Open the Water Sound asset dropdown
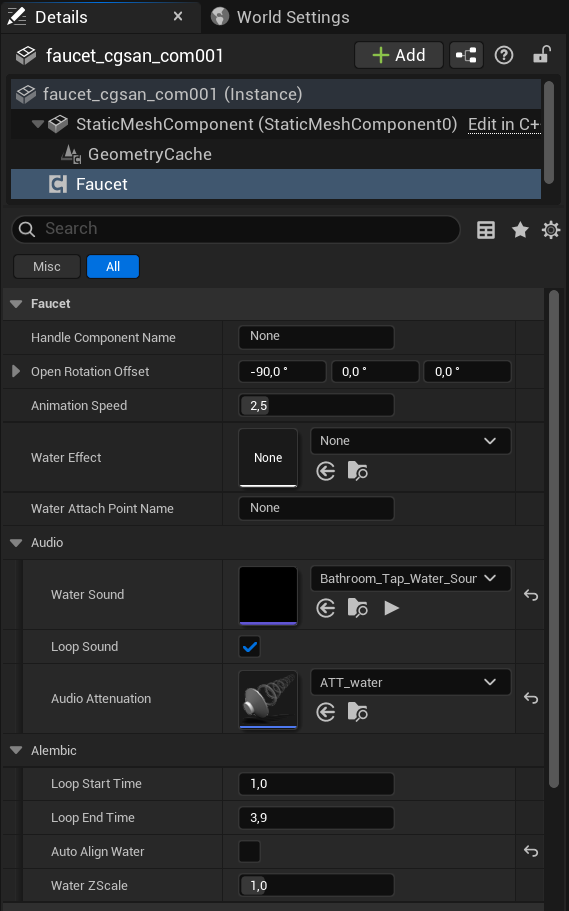This screenshot has height=911, width=569. click(411, 579)
